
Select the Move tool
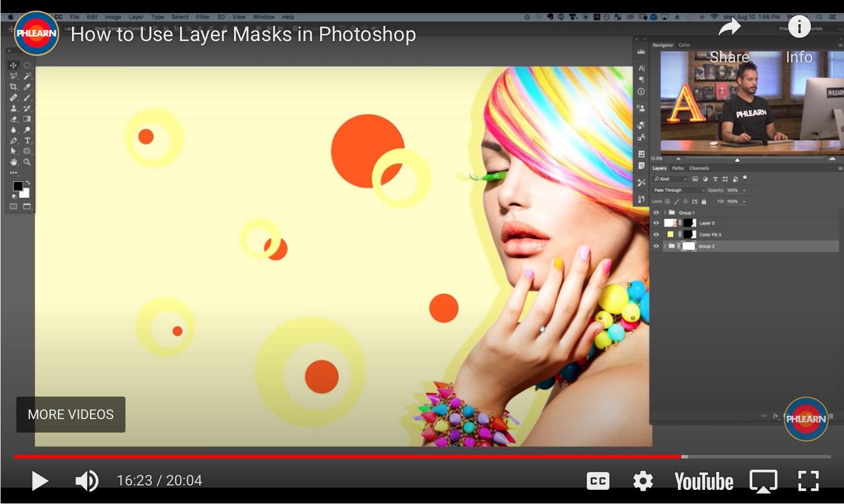(x=14, y=65)
